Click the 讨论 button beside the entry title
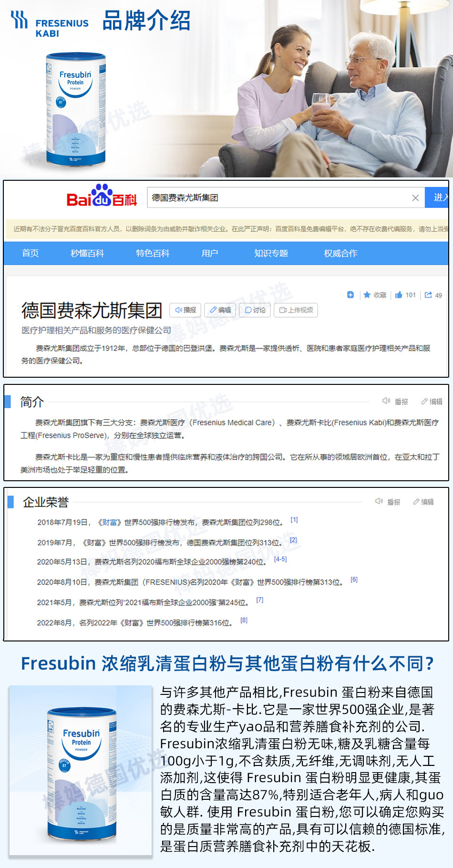This screenshot has height=868, width=453. (255, 310)
